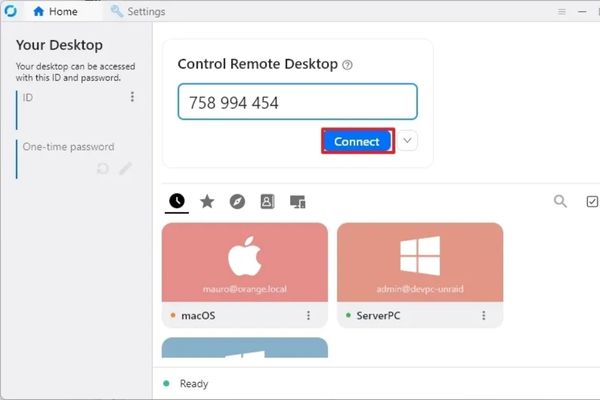Click the search magnifier above the device cards
600x400 pixels.
click(x=561, y=201)
